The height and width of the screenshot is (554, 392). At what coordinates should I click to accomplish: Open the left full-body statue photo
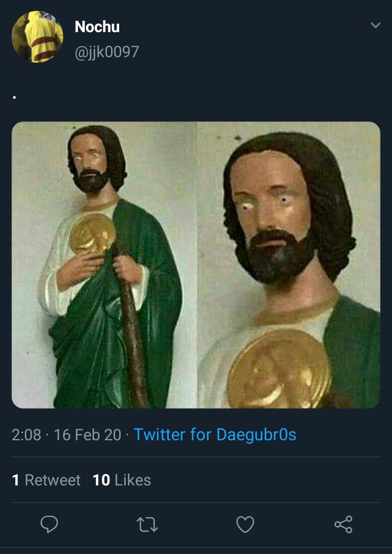104,265
